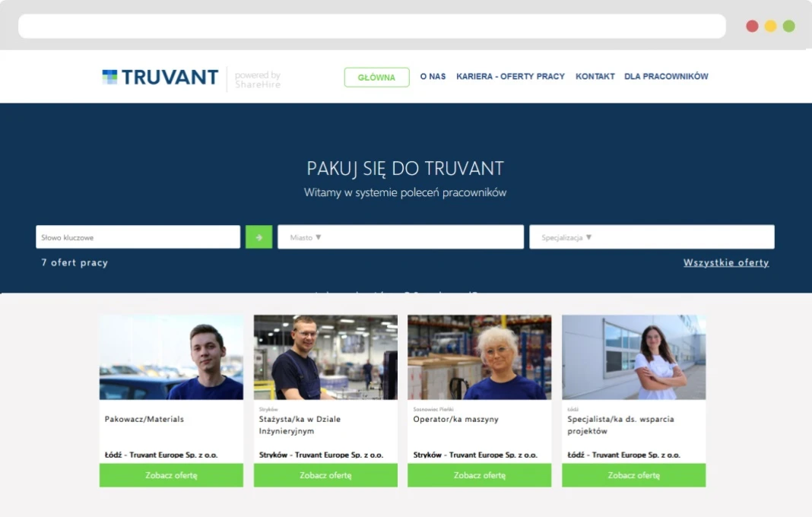Image resolution: width=812 pixels, height=517 pixels.
Task: Go to the O NAS page
Action: coord(433,76)
